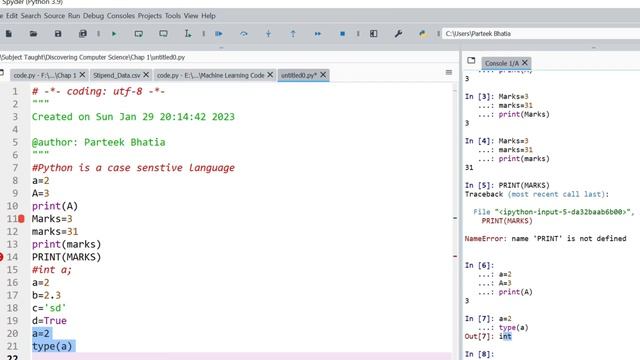Open the Help menu
640x360 pixels.
pos(208,16)
